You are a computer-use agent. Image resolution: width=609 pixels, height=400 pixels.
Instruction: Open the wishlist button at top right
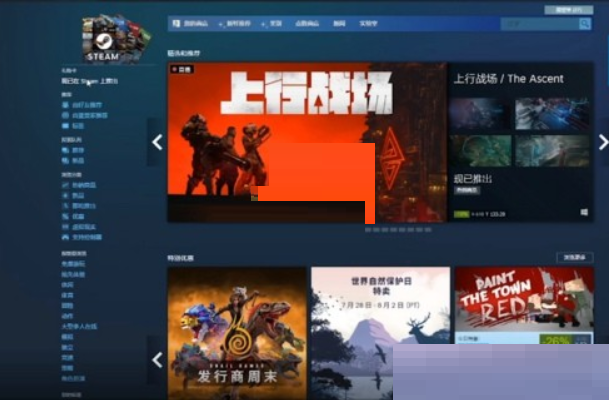click(569, 10)
